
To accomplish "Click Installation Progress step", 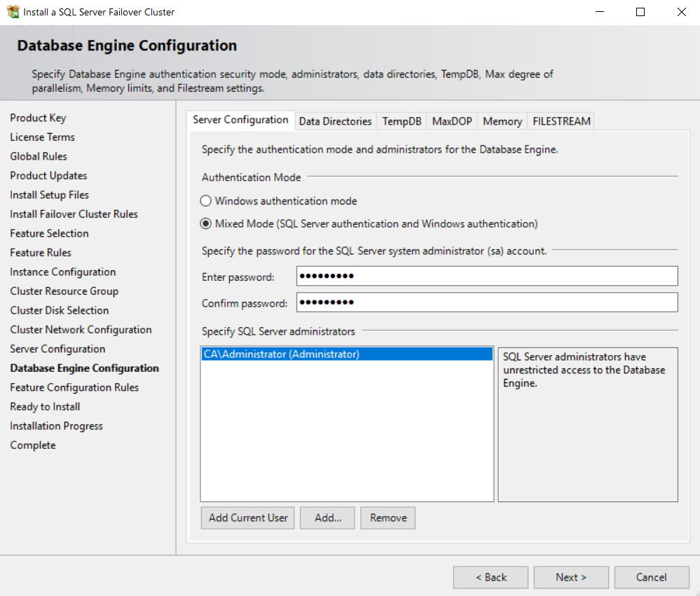I will (56, 426).
